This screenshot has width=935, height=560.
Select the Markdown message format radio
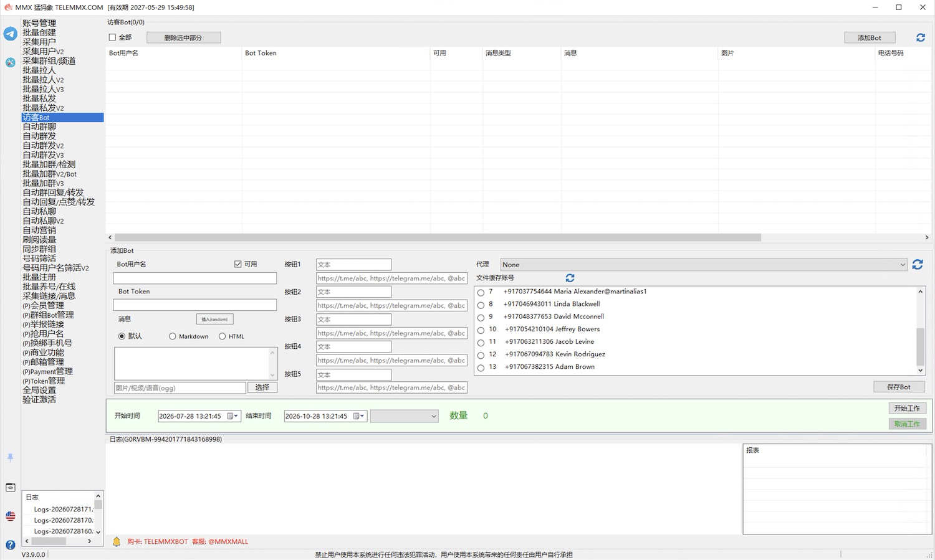pos(172,336)
